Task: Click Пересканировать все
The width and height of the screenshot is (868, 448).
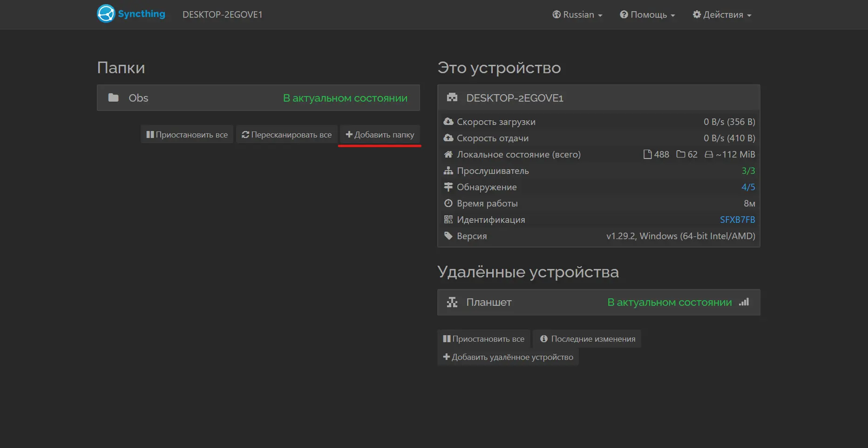Action: tap(286, 134)
